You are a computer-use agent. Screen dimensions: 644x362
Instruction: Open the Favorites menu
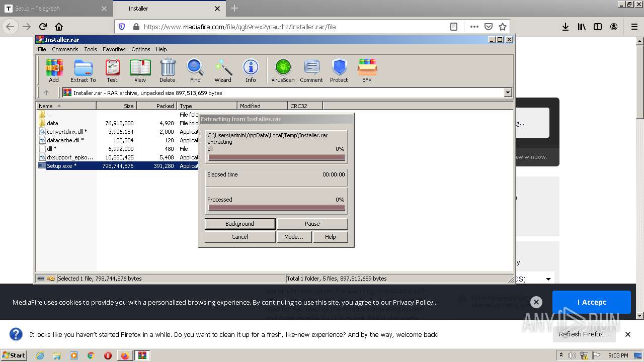click(x=114, y=49)
